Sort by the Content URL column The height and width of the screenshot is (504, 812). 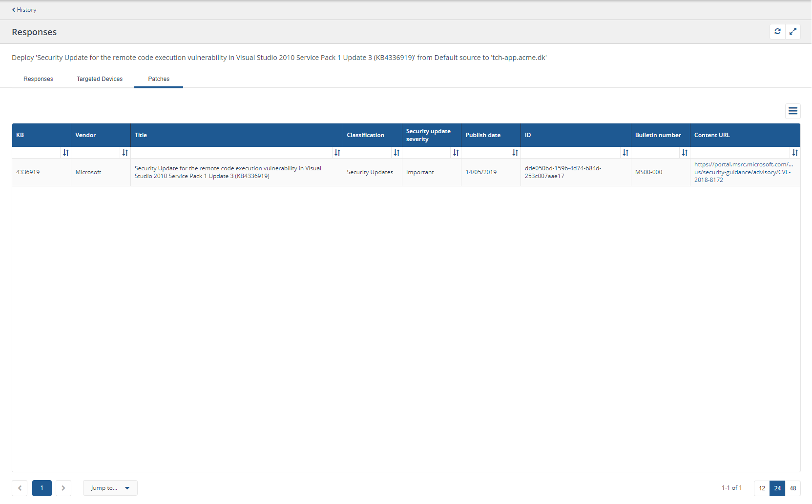pos(795,153)
